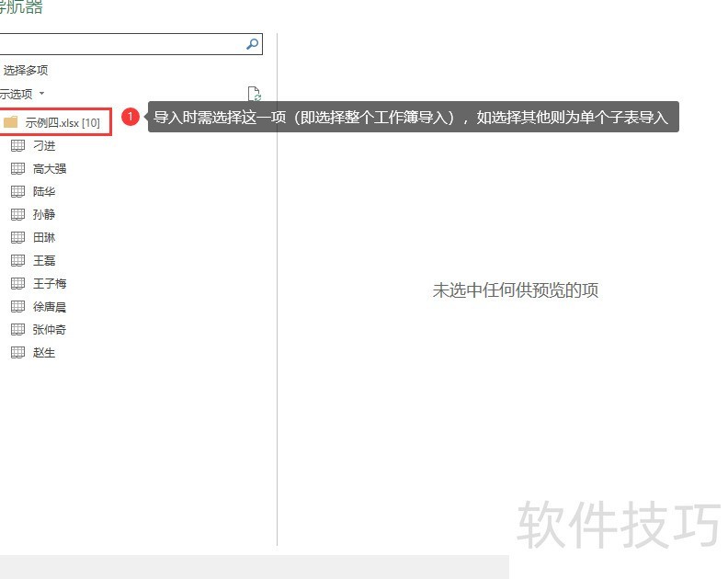Select the 徐唐晨 sheet name
Viewport: 728px width, 579px height.
(x=50, y=306)
